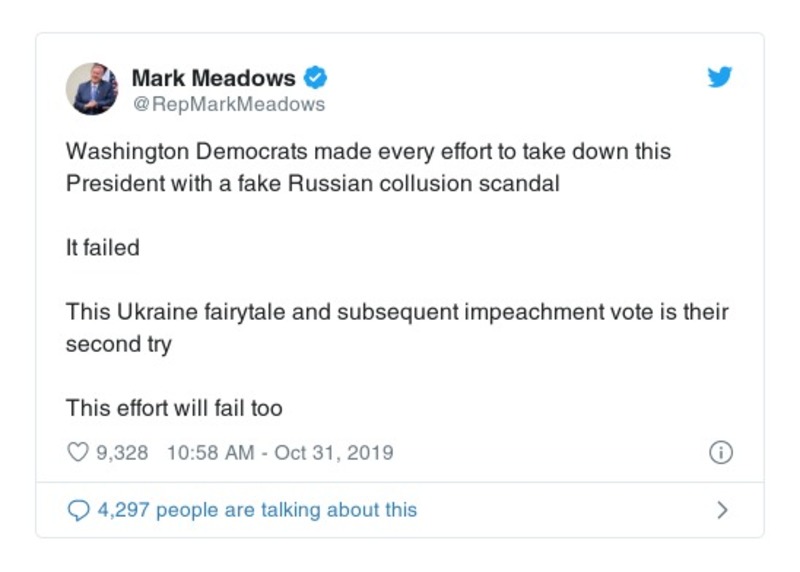Click the Twitter bird logo
800x572 pixels.
[720, 77]
